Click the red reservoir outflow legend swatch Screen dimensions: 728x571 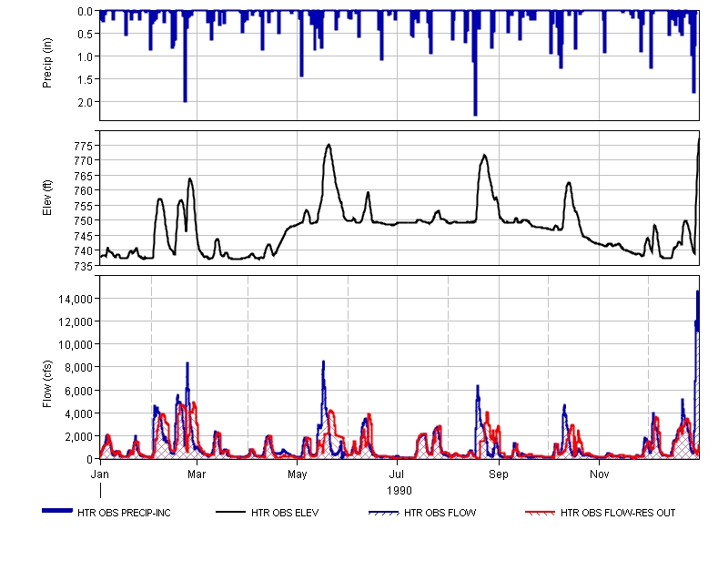pyautogui.click(x=540, y=513)
